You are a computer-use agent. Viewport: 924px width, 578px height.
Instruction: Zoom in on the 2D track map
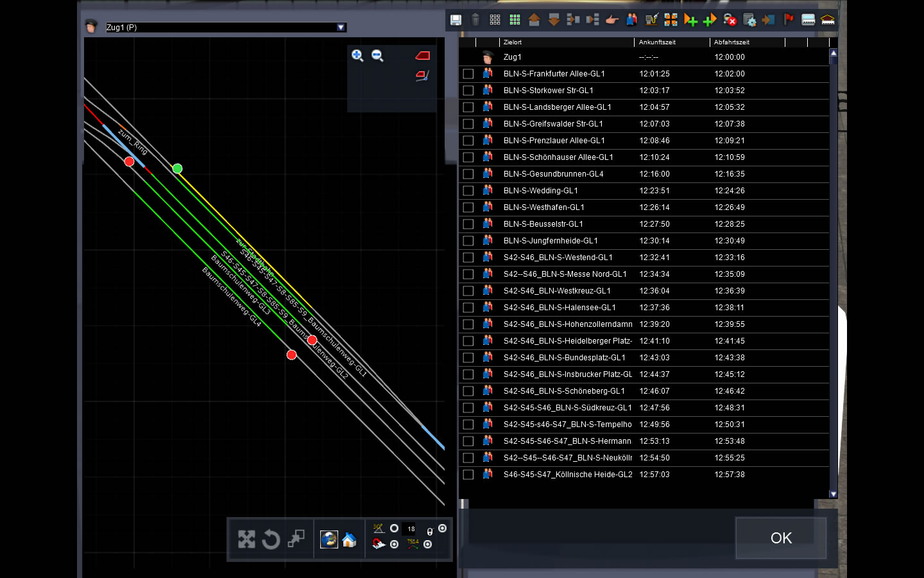pyautogui.click(x=357, y=56)
